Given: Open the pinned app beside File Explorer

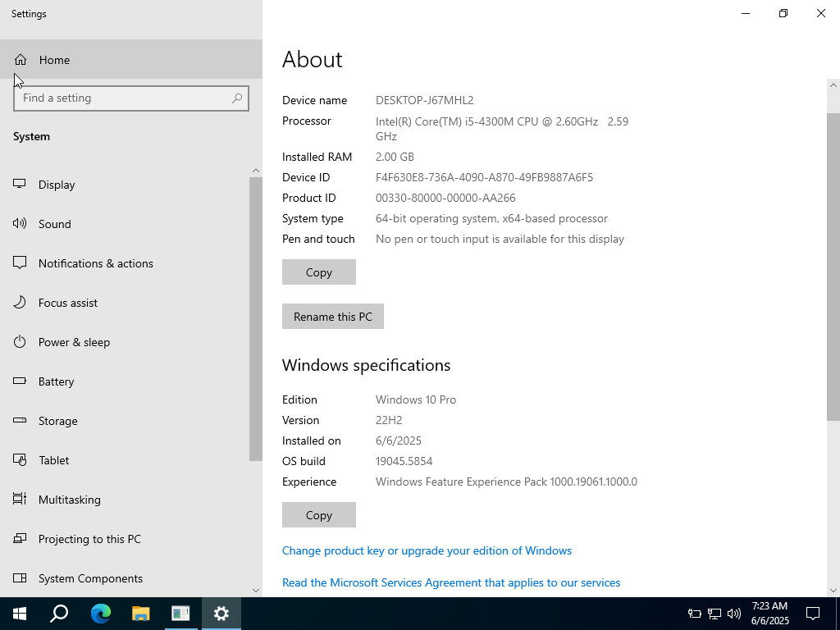Looking at the screenshot, I should pos(180,614).
